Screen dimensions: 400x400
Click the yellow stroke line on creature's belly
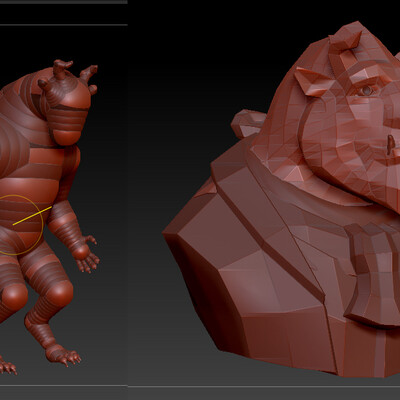[x=32, y=216]
